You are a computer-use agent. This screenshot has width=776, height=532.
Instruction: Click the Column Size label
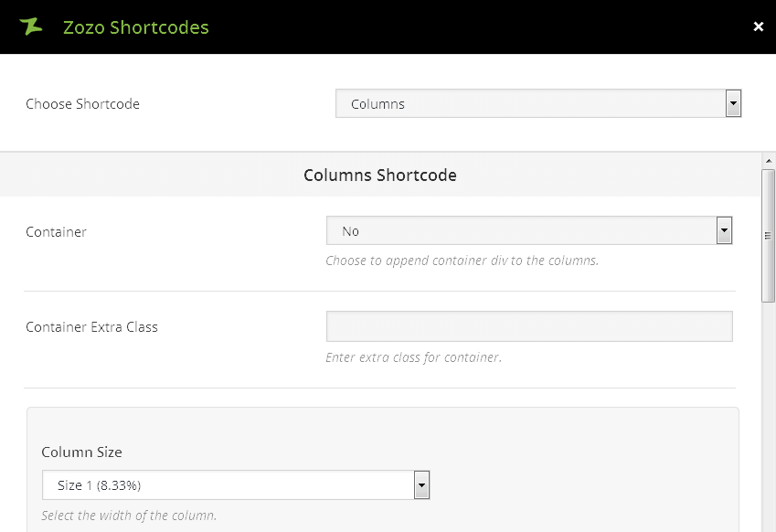(82, 452)
